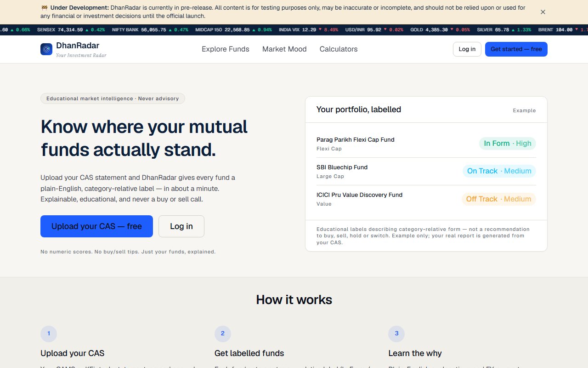Go to Calculators in the navigation bar

(x=339, y=49)
